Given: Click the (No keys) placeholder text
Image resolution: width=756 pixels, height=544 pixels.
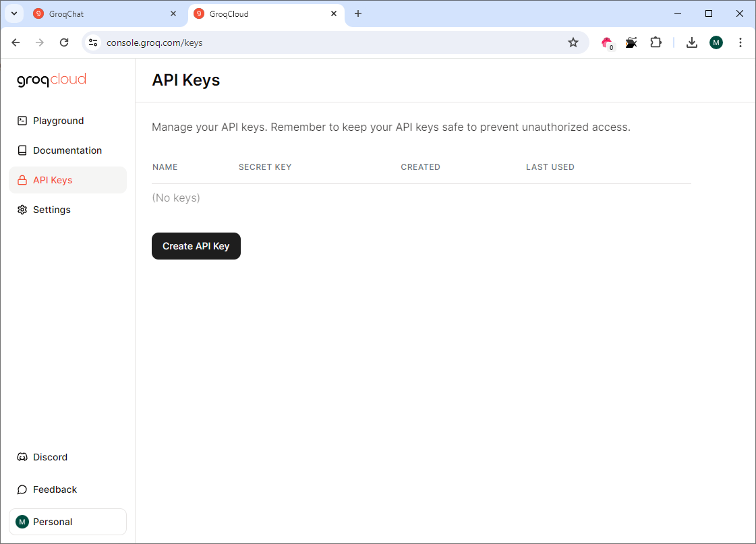Looking at the screenshot, I should (x=176, y=198).
